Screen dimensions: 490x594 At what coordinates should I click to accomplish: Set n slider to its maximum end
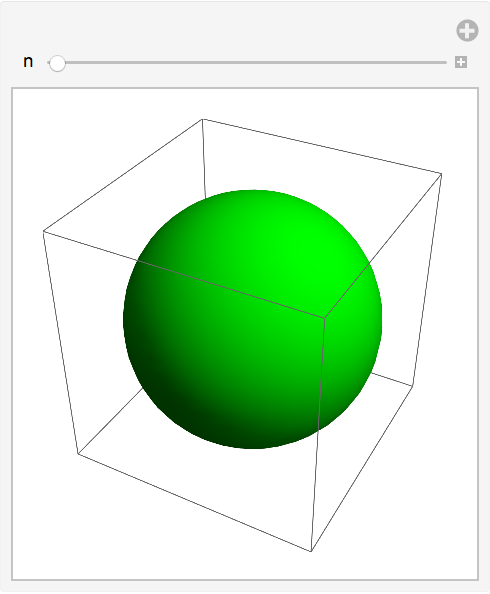[x=446, y=63]
